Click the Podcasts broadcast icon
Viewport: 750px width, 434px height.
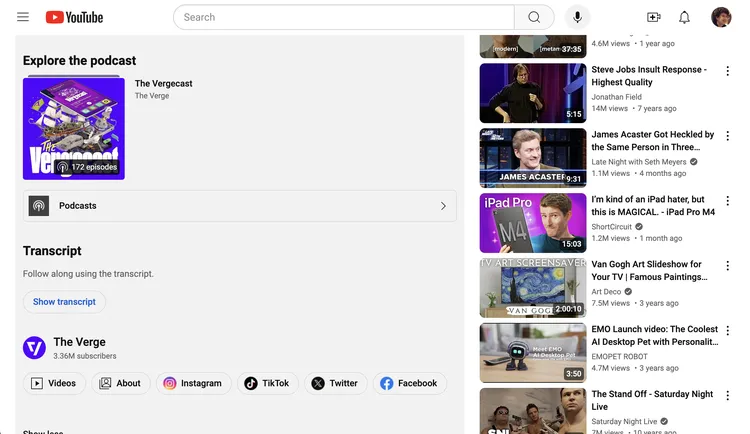click(x=39, y=206)
